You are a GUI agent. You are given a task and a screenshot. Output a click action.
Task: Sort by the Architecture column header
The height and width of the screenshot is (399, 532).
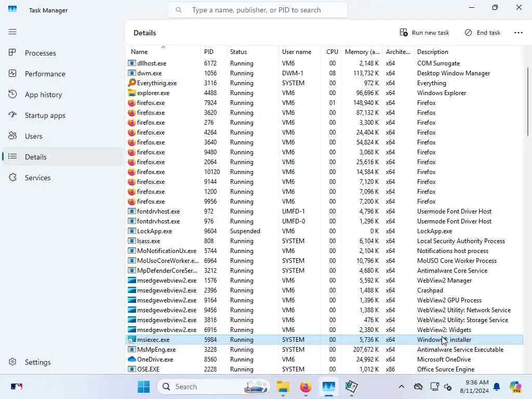tap(398, 51)
